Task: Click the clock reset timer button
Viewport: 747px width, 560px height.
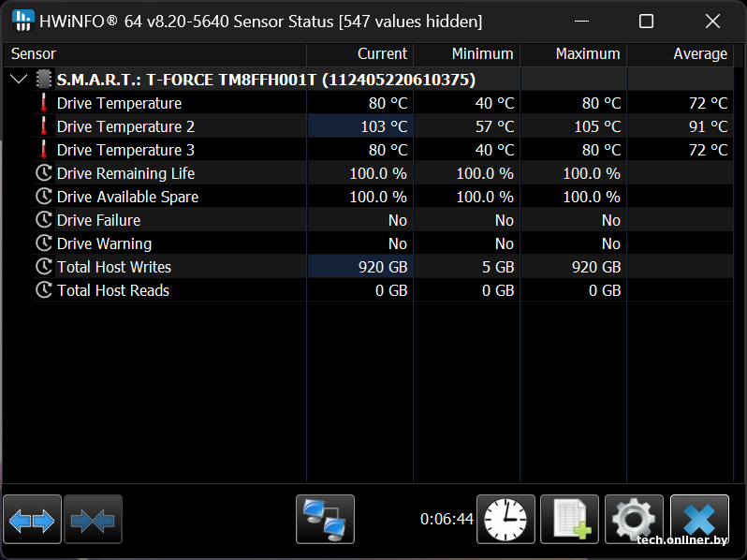Action: 505,520
